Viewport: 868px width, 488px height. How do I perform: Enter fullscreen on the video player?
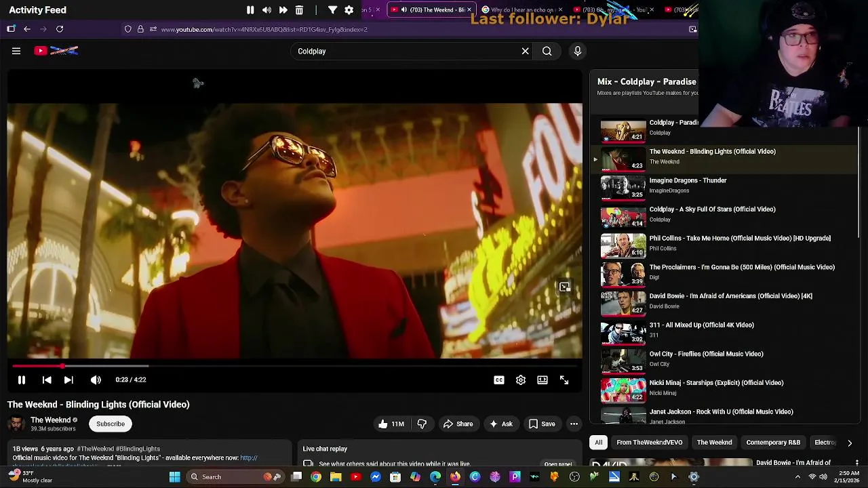click(x=564, y=380)
